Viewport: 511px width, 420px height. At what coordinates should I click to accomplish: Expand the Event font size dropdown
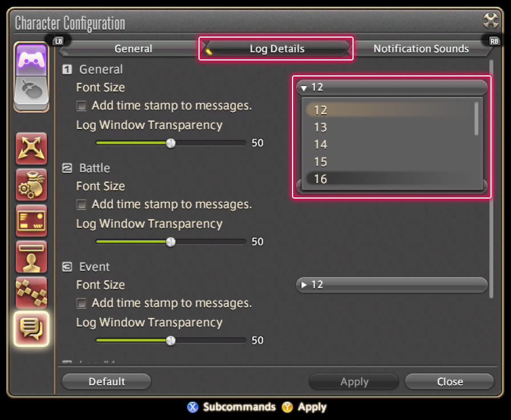(x=392, y=285)
